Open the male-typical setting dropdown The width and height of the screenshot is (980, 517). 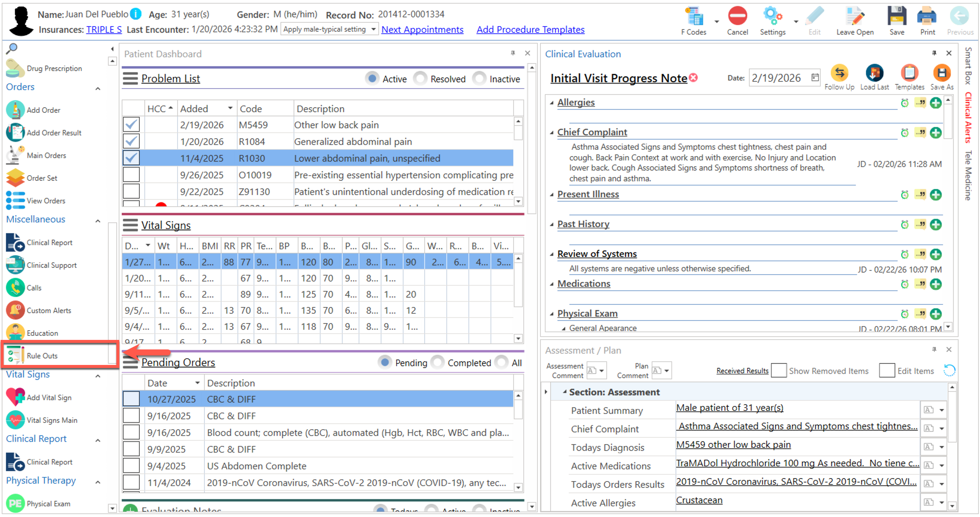(x=373, y=29)
